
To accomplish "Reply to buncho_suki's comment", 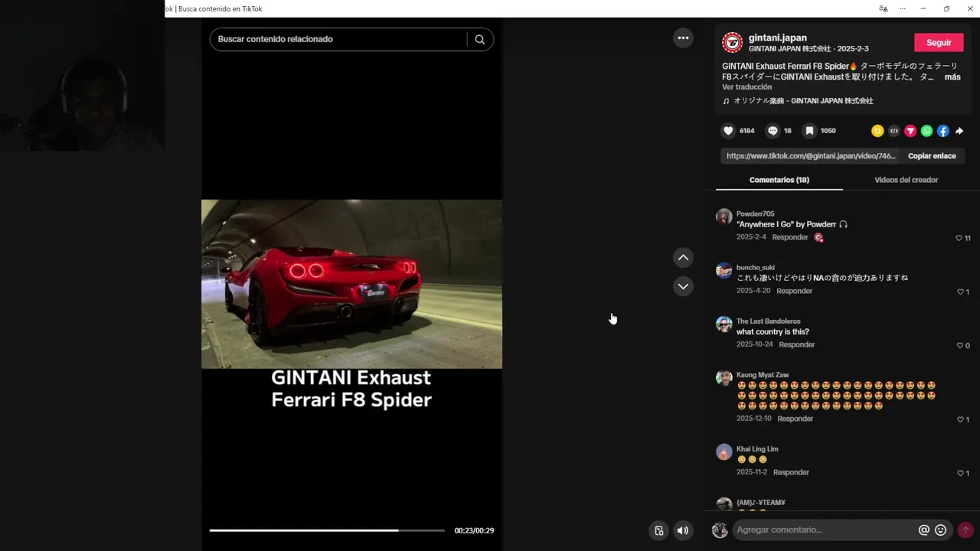I will [x=794, y=291].
